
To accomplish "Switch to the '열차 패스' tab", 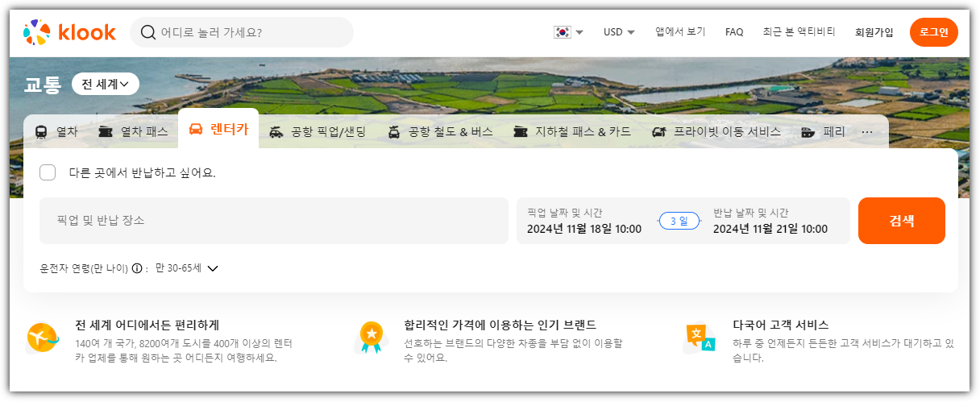I will click(132, 131).
